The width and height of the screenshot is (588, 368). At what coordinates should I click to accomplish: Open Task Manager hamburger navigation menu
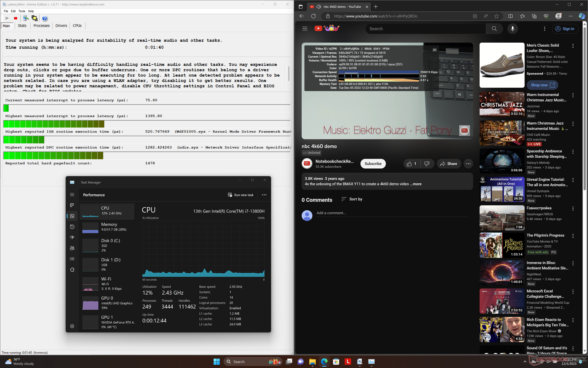(72, 195)
